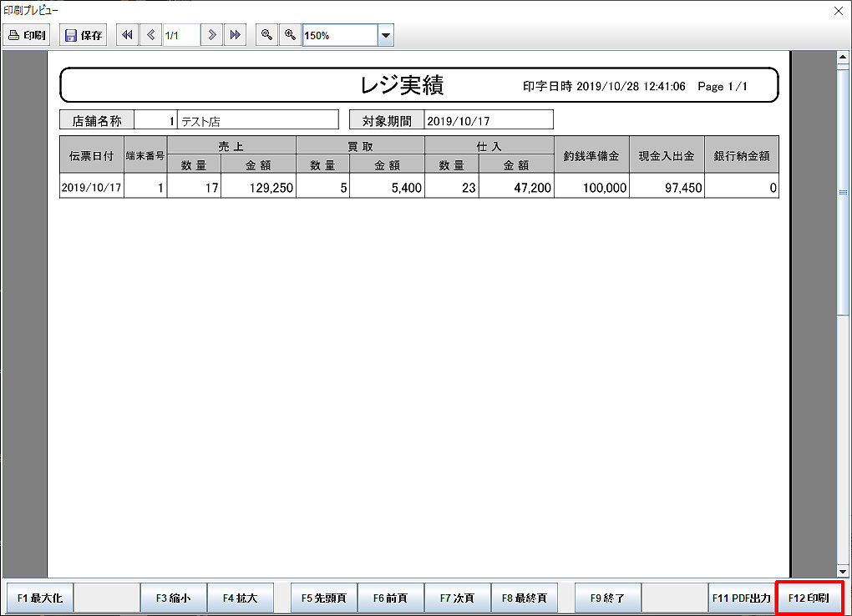Click the zoom in magnifier icon
This screenshot has height=616, width=852.
point(290,35)
